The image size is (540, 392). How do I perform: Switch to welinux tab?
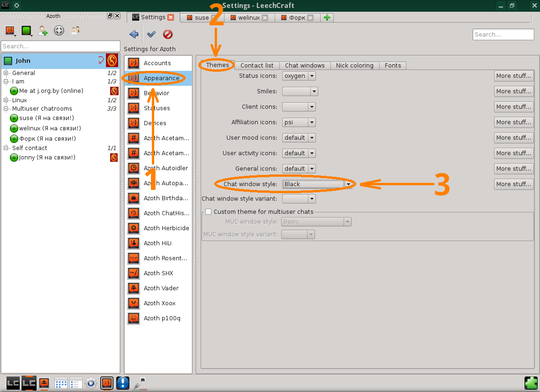point(248,17)
